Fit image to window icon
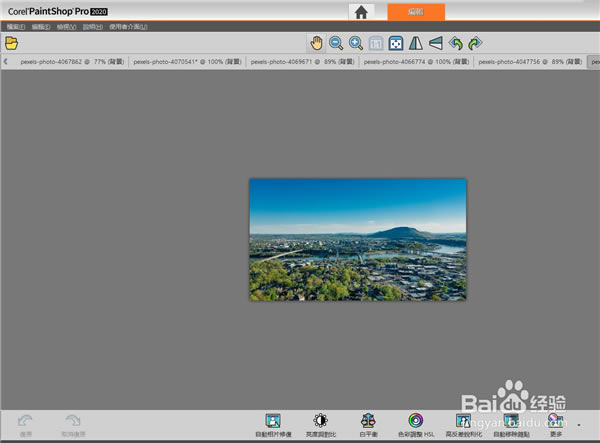Viewport: 600px width, 443px height. 376,43
